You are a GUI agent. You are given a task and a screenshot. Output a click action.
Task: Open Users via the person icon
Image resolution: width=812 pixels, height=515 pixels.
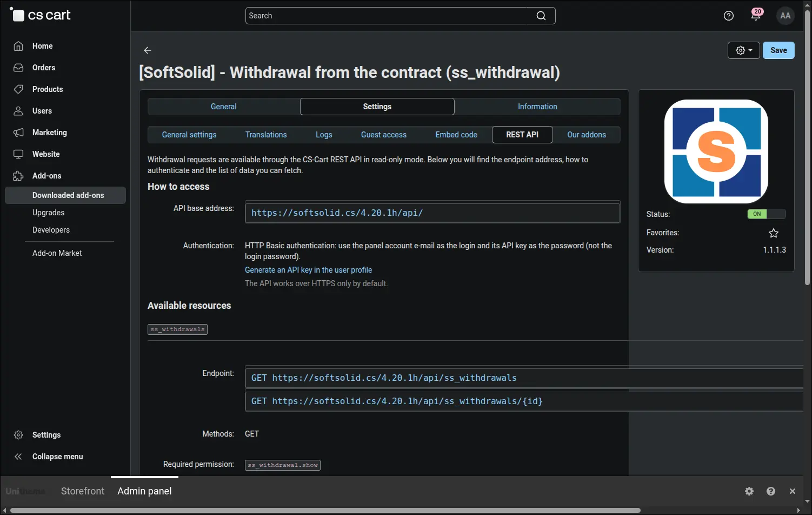click(x=18, y=111)
